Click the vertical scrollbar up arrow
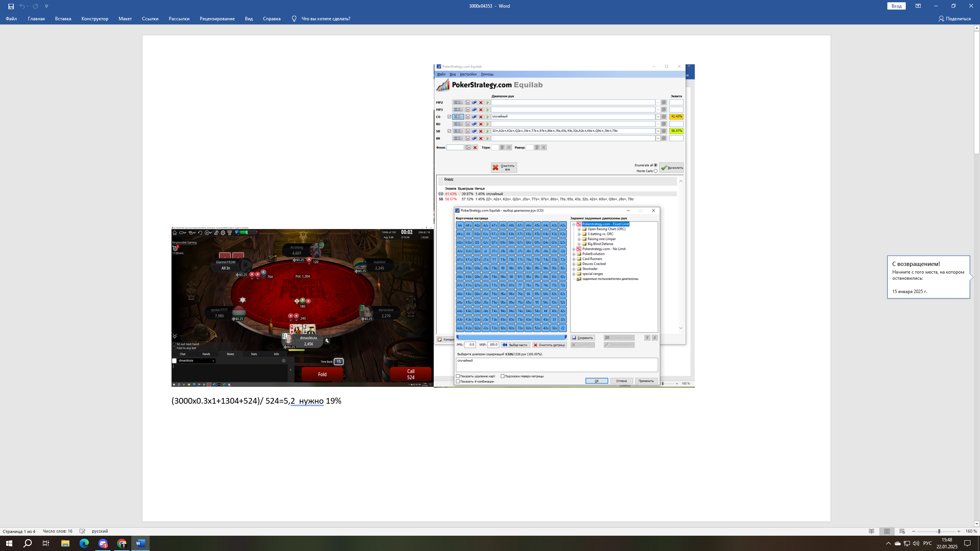 [x=977, y=28]
